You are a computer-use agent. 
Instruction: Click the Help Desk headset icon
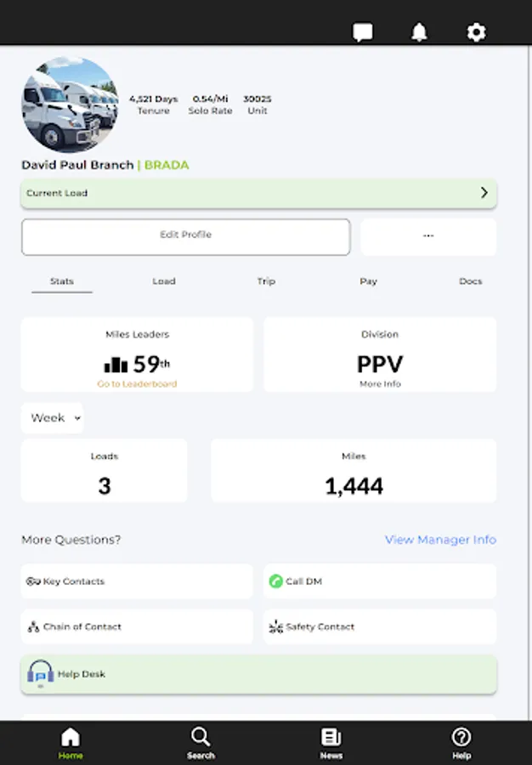point(40,673)
